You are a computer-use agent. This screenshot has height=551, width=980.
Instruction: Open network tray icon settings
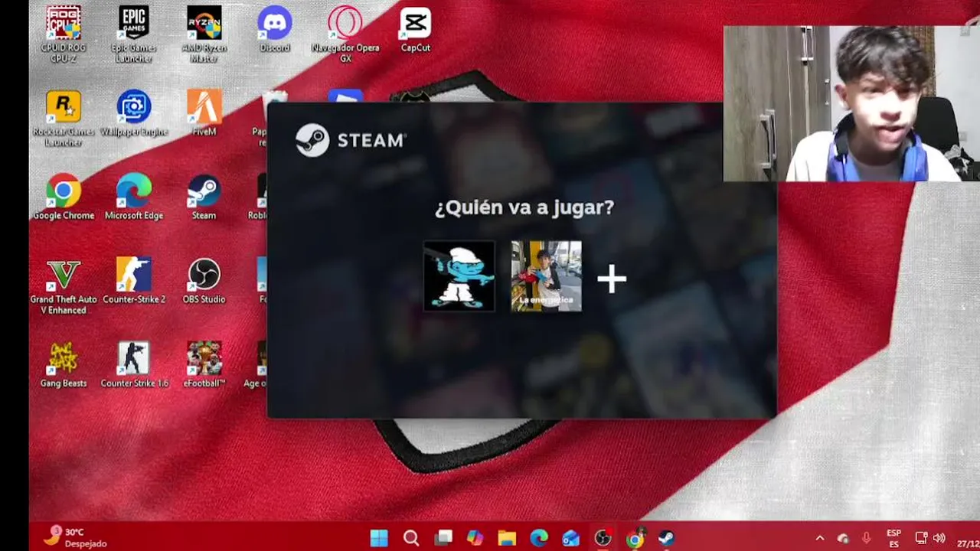point(921,539)
